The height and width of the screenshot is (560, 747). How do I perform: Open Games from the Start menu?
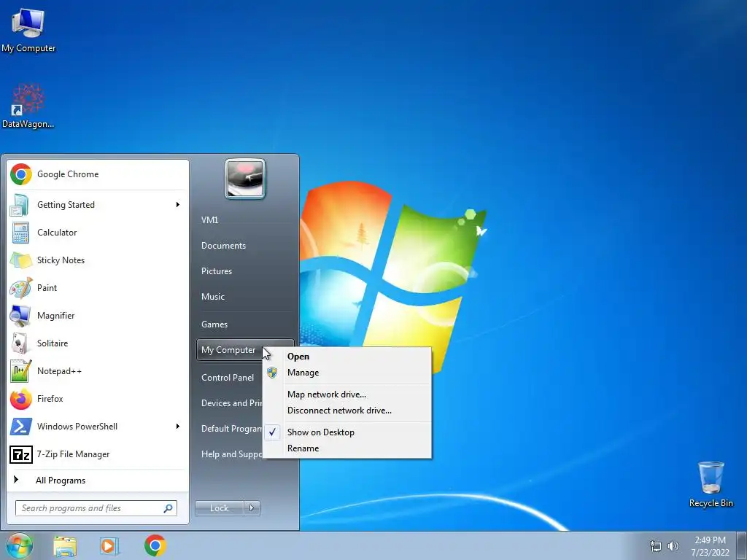(214, 324)
